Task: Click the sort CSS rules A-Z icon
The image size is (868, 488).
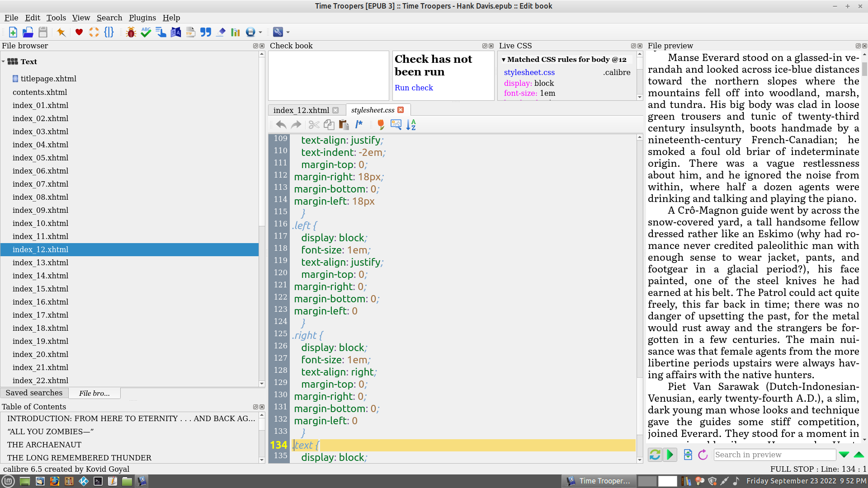Action: 411,125
